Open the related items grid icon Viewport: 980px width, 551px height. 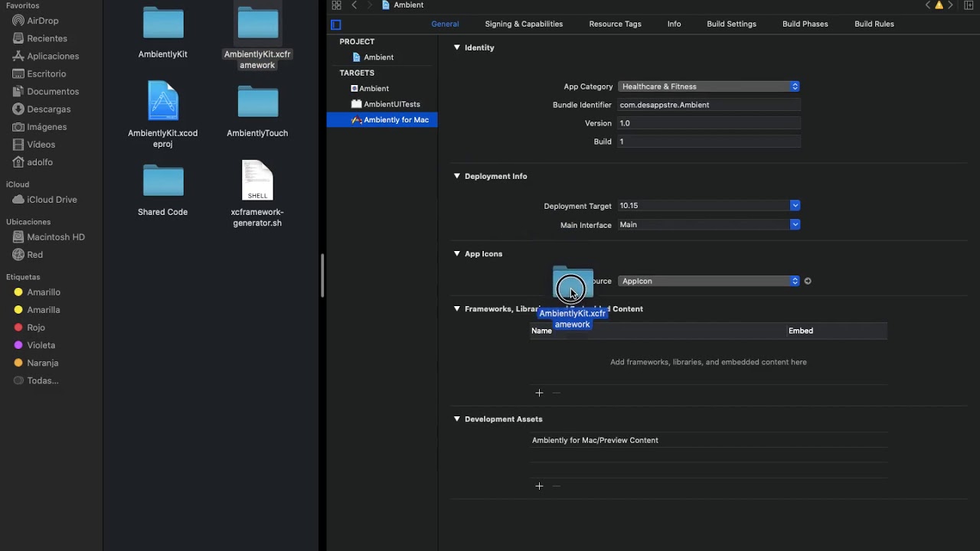tap(336, 5)
